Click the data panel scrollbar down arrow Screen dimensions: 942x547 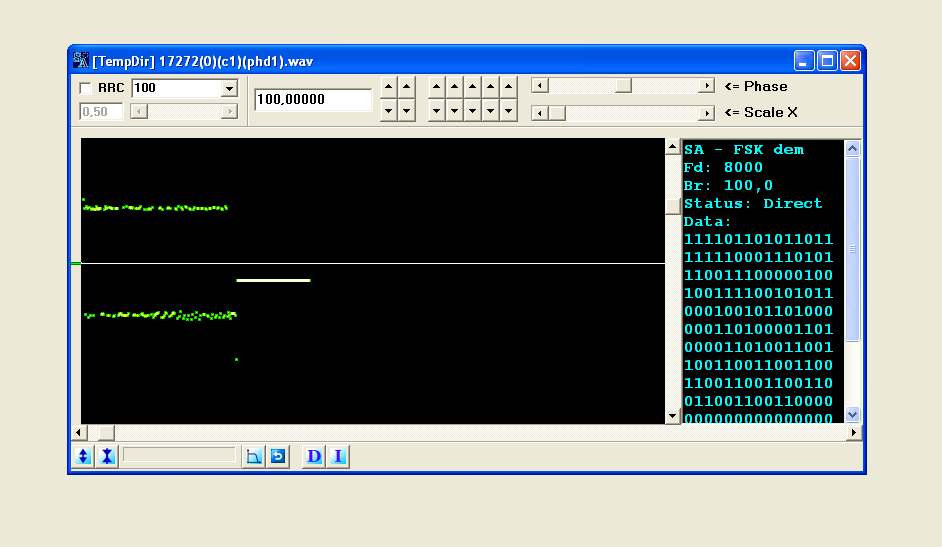pos(852,414)
